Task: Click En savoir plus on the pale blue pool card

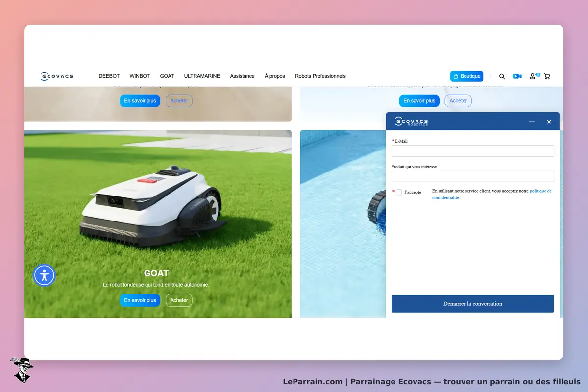Action: click(x=419, y=101)
